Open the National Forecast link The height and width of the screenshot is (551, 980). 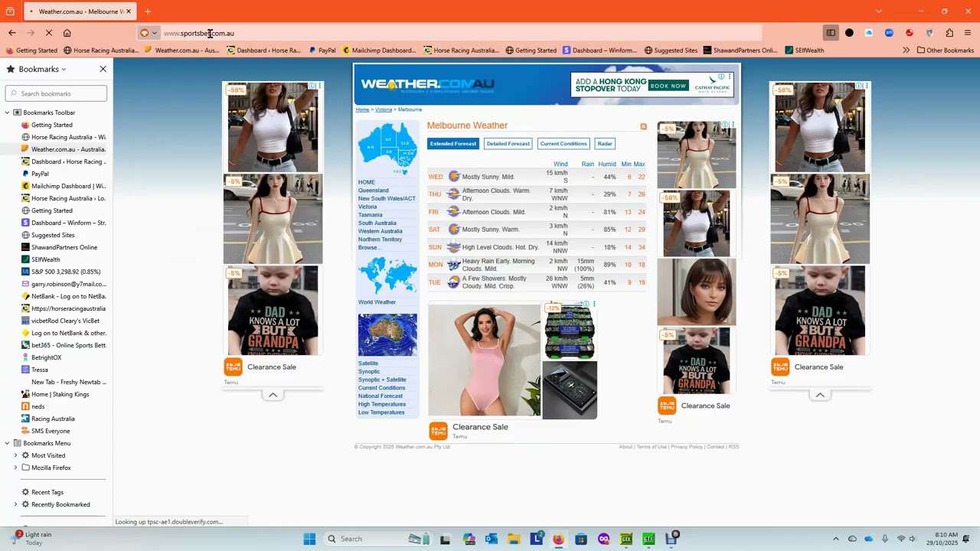pyautogui.click(x=380, y=396)
